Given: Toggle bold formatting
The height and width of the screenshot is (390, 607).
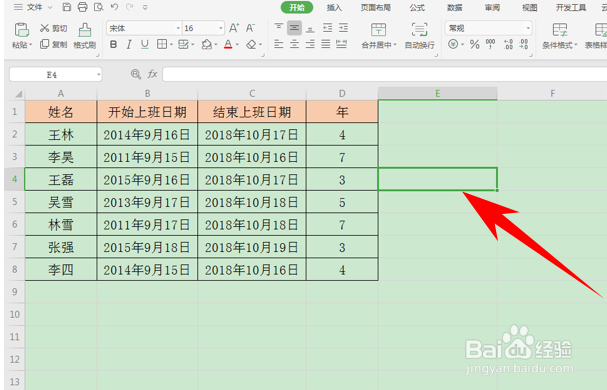Looking at the screenshot, I should click(x=113, y=45).
